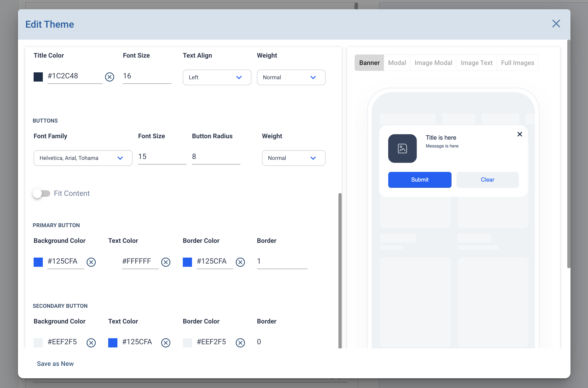This screenshot has height=388, width=588.
Task: Expand the buttons Font Family dropdown
Action: point(83,158)
